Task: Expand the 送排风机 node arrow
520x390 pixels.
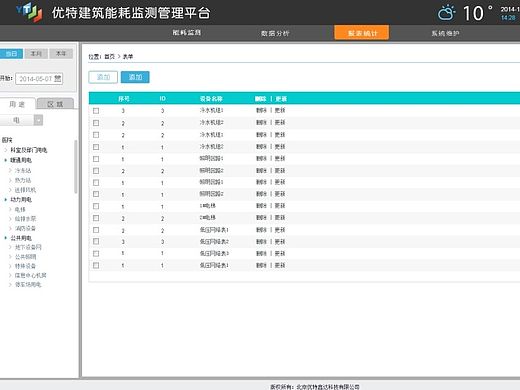Action: point(10,190)
